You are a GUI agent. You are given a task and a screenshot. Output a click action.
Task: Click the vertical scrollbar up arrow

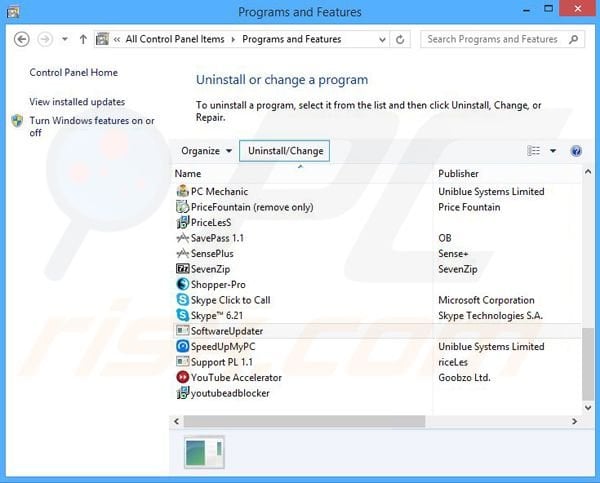(x=588, y=172)
